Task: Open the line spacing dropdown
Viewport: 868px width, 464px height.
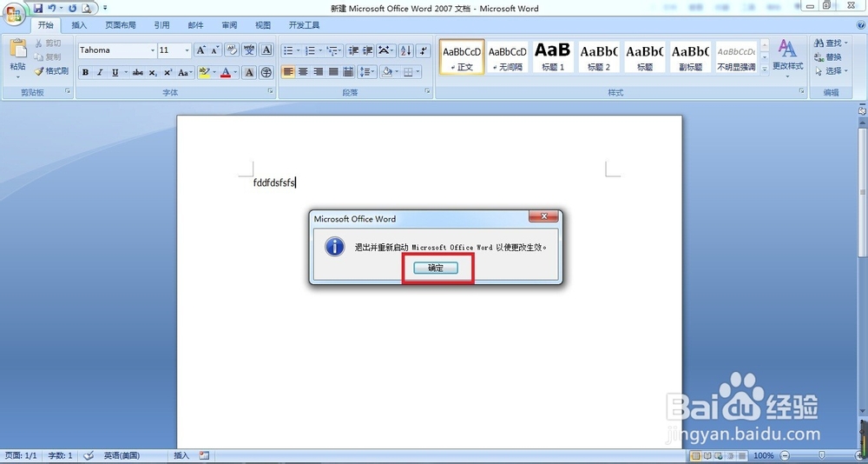Action: (367, 72)
